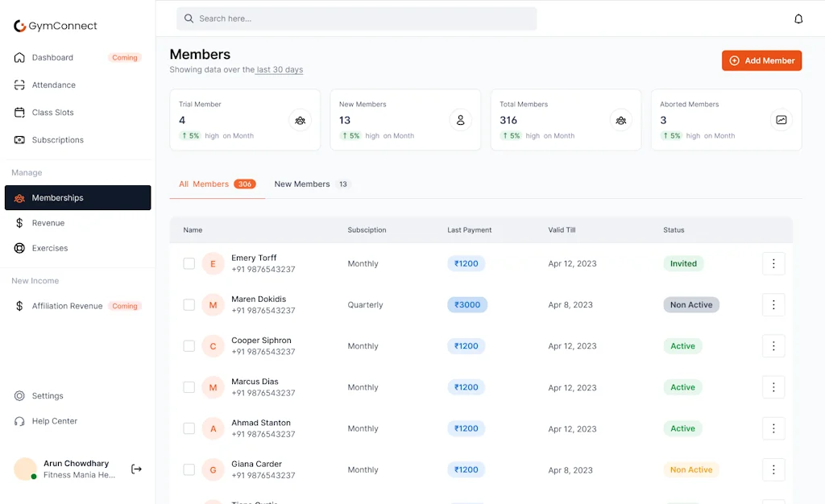The width and height of the screenshot is (825, 504).
Task: Expand row options for Marcus Dias
Action: coord(773,387)
